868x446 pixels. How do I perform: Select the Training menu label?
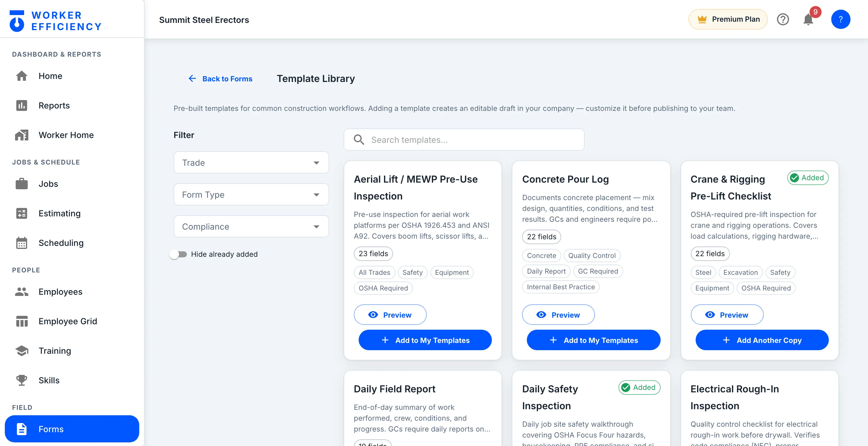[55, 351]
